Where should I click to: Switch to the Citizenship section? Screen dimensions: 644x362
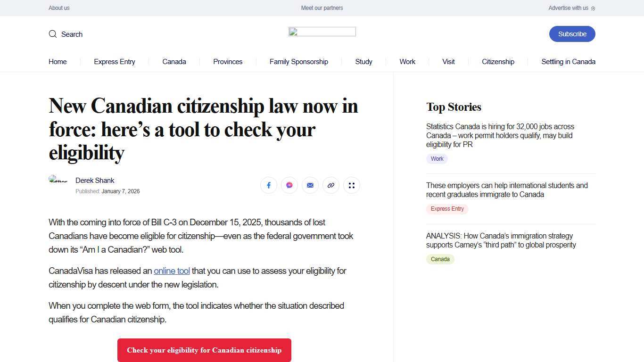point(498,62)
